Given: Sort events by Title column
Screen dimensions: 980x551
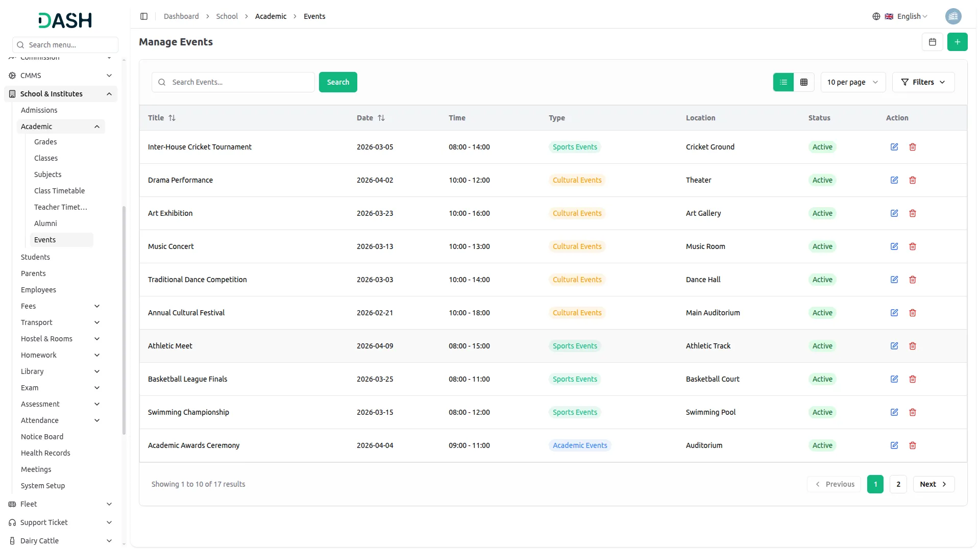Looking at the screenshot, I should point(171,118).
